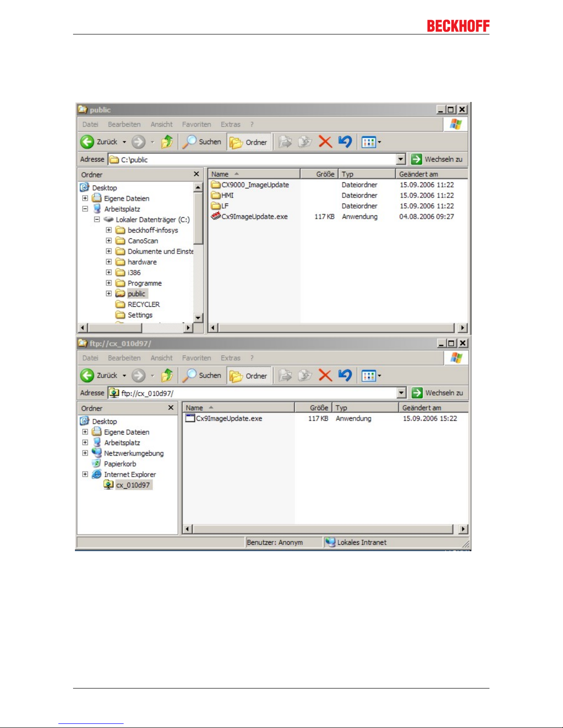Viewport: 563px width, 728px height.
Task: Sort by Name column in public window
Action: pyautogui.click(x=254, y=174)
